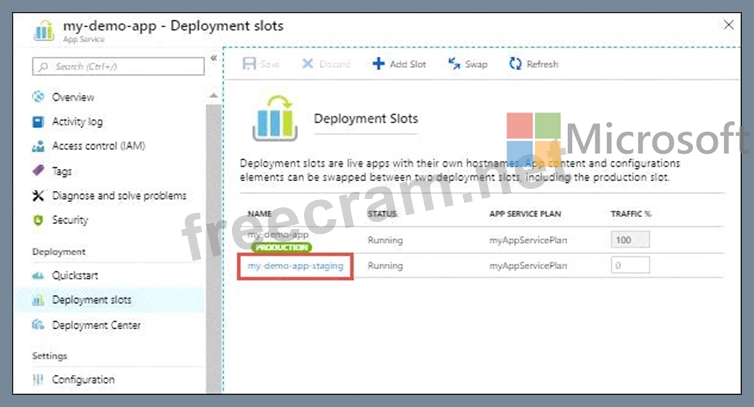Collapse the sidebar with double chevron

coord(214,58)
